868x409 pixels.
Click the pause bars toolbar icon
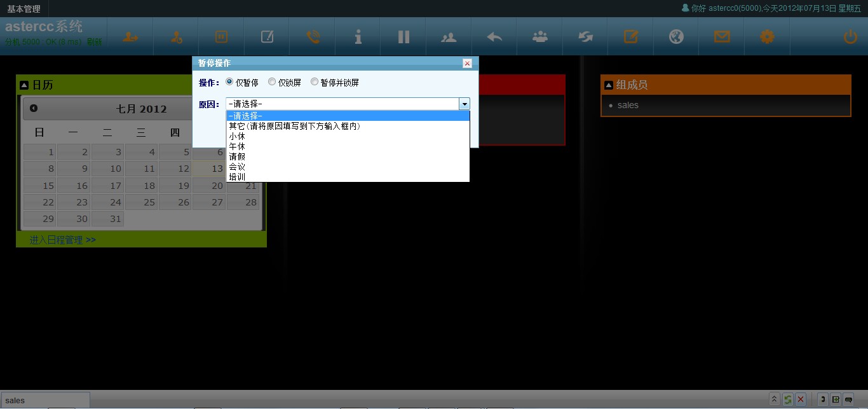[x=403, y=37]
